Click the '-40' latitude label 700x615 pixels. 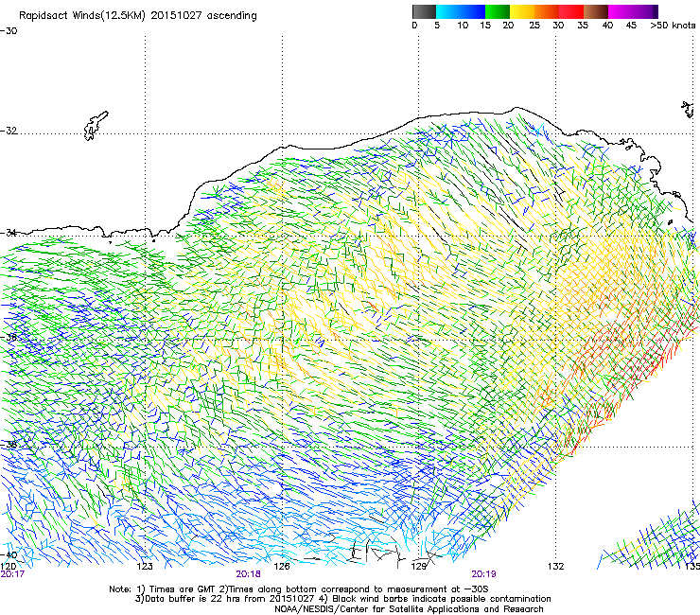pyautogui.click(x=9, y=554)
